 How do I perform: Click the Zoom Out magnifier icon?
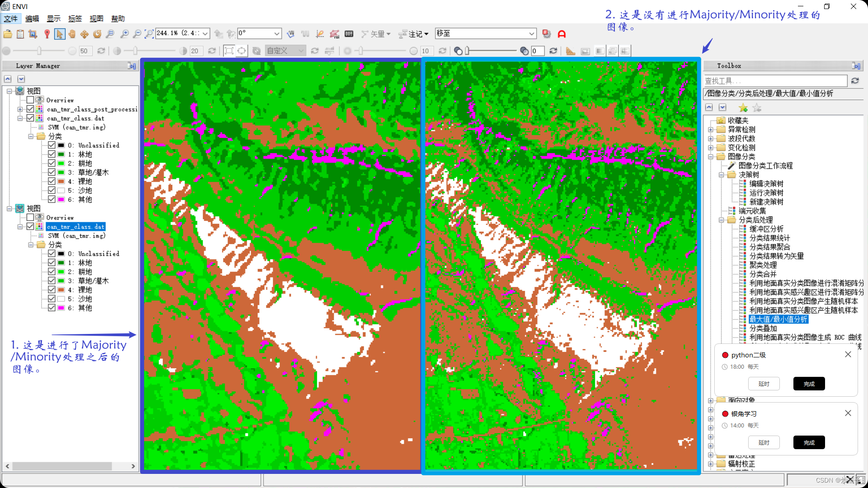point(137,34)
